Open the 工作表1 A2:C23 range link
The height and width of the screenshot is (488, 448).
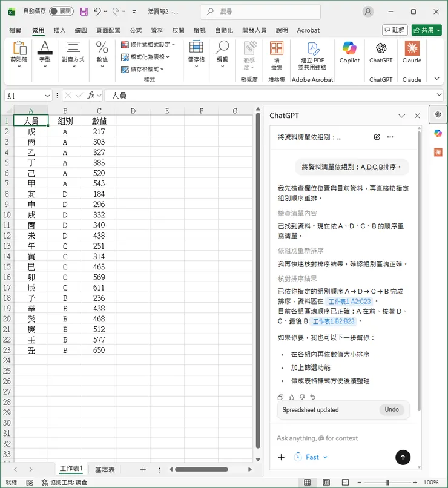coord(349,302)
